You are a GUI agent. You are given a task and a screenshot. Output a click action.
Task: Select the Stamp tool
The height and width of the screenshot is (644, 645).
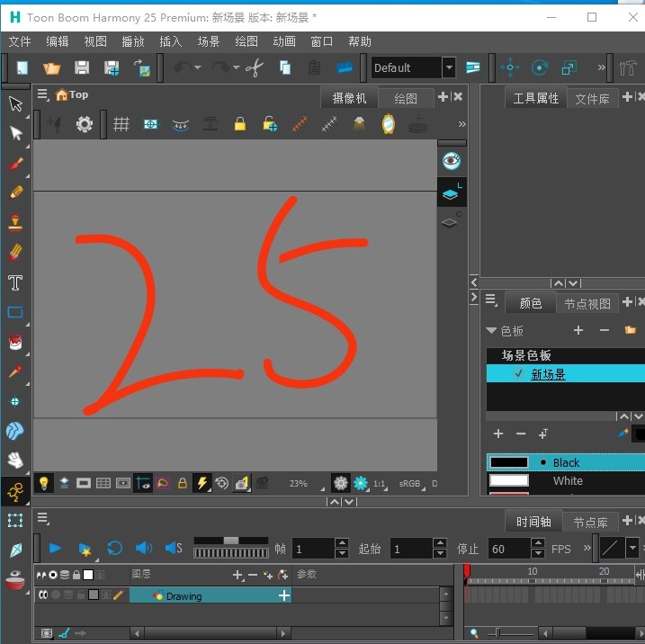[15, 222]
